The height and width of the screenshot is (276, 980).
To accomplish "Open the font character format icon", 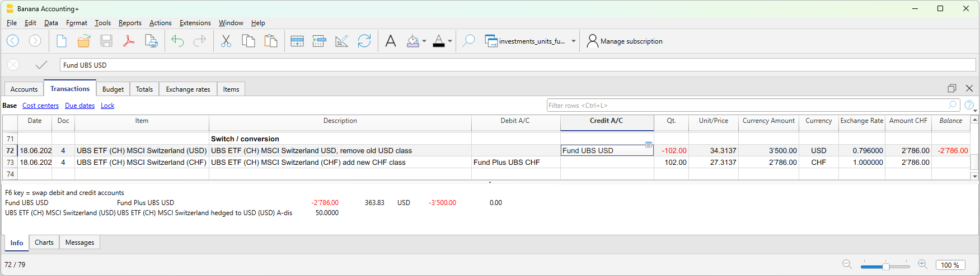I will coord(391,41).
